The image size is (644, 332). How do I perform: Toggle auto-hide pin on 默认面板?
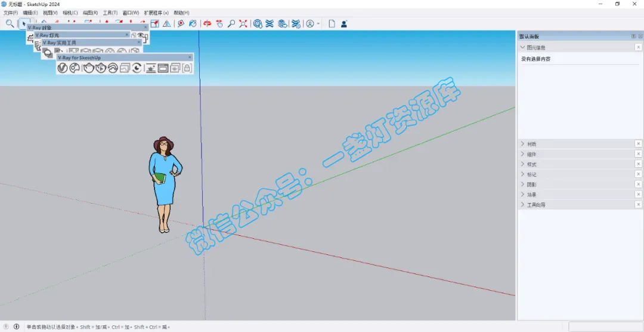point(634,36)
